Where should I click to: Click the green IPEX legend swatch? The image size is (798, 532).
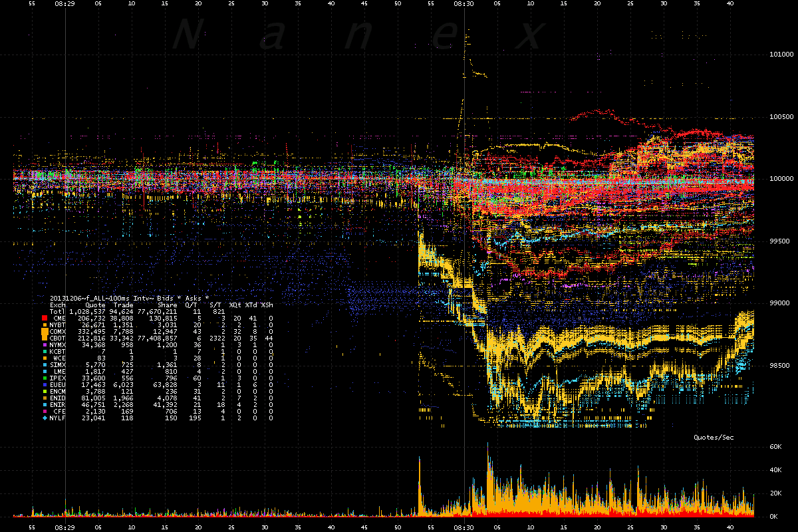pos(45,378)
